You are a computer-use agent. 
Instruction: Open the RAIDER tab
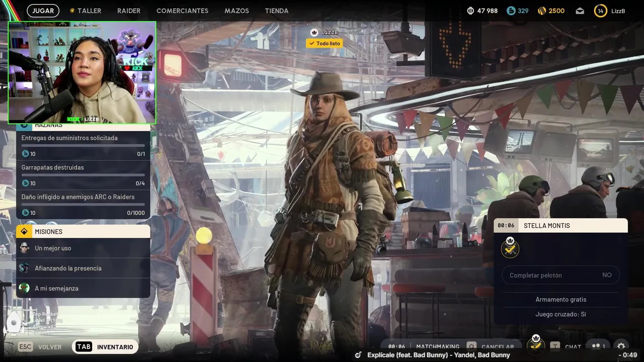pyautogui.click(x=129, y=11)
